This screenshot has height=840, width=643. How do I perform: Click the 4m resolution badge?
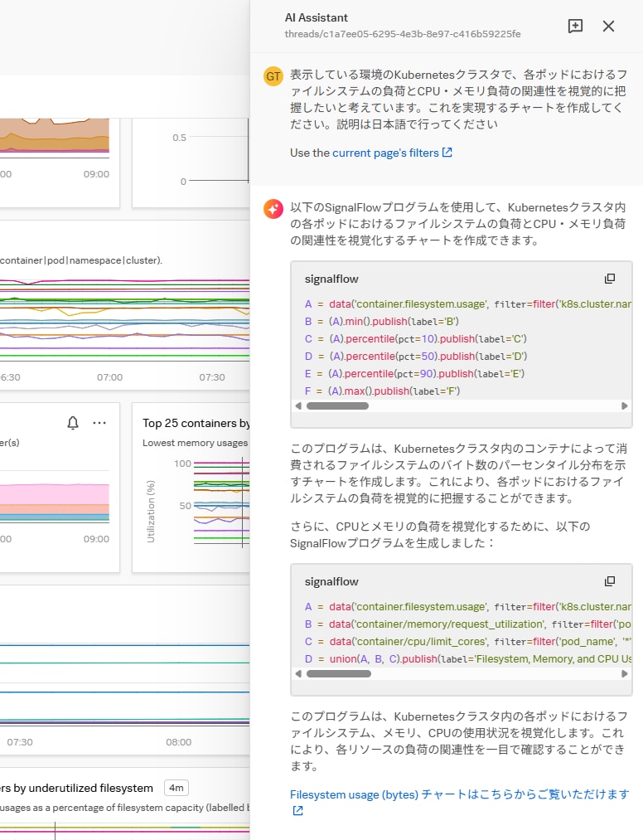[x=176, y=788]
